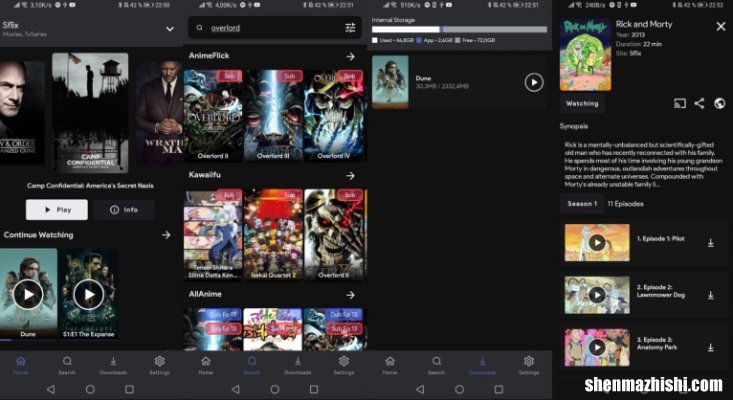Image resolution: width=733 pixels, height=400 pixels.
Task: Expand the truncated Synopsis text
Action: (x=643, y=164)
